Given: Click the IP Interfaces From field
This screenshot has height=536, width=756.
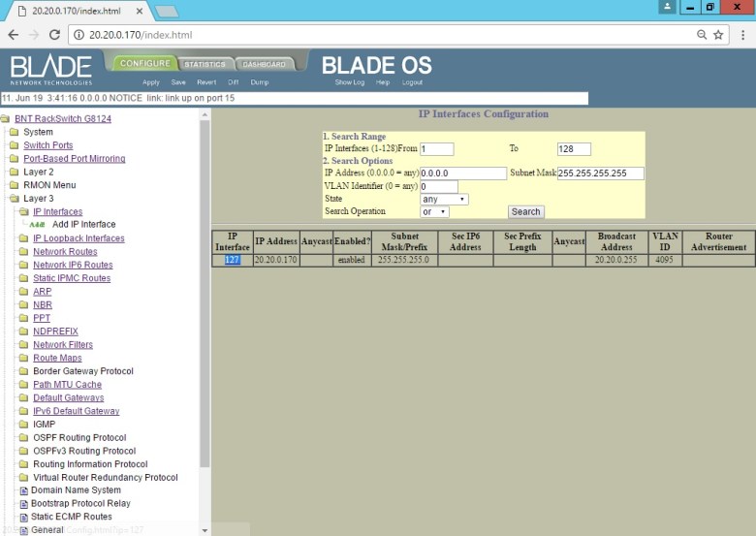Looking at the screenshot, I should click(x=437, y=149).
